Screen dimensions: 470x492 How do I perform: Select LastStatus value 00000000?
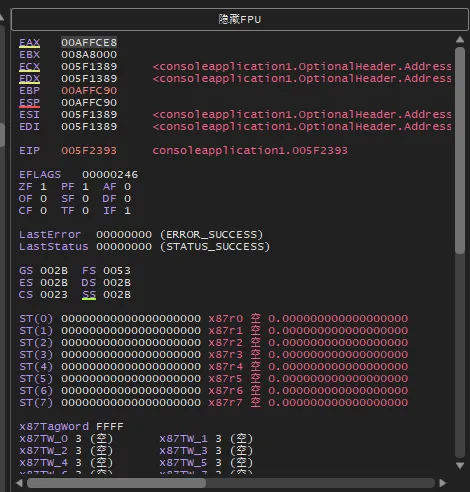[124, 247]
